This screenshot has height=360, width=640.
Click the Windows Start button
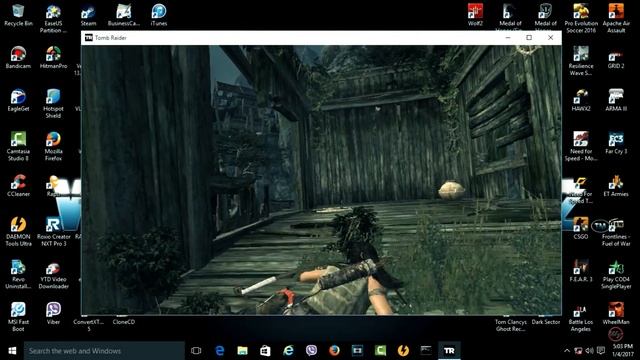12,351
